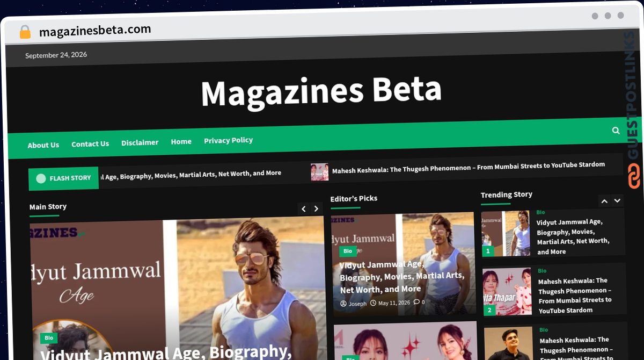Show previous Main Story slide arrow
This screenshot has height=360, width=644.
point(304,208)
